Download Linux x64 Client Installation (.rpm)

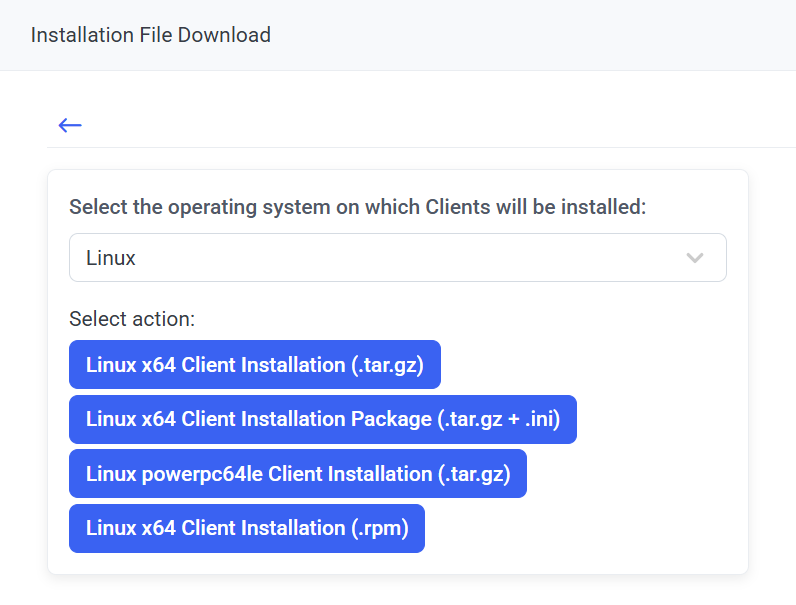click(x=247, y=528)
